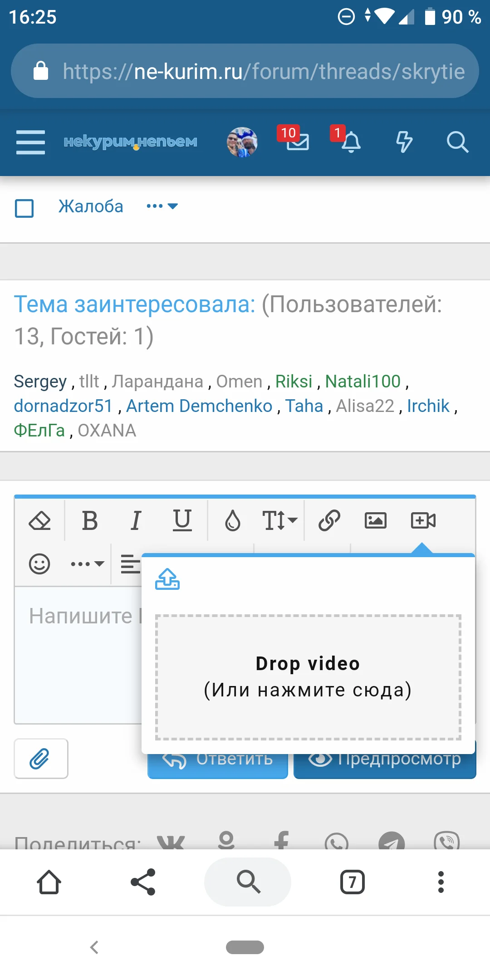Tap the Android home pill
490x980 pixels.
[245, 947]
